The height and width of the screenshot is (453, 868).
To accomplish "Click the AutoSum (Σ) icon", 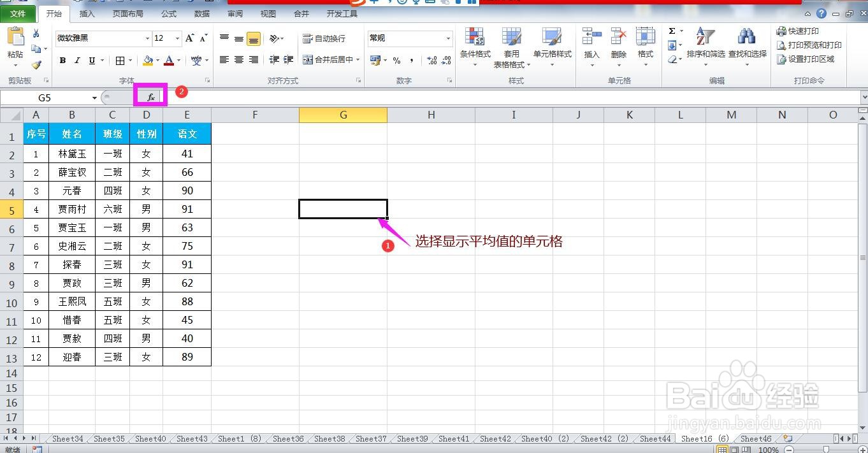I will tap(672, 30).
